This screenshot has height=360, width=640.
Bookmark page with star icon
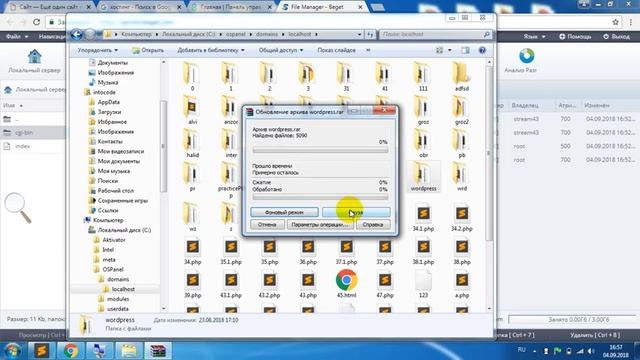[x=615, y=22]
